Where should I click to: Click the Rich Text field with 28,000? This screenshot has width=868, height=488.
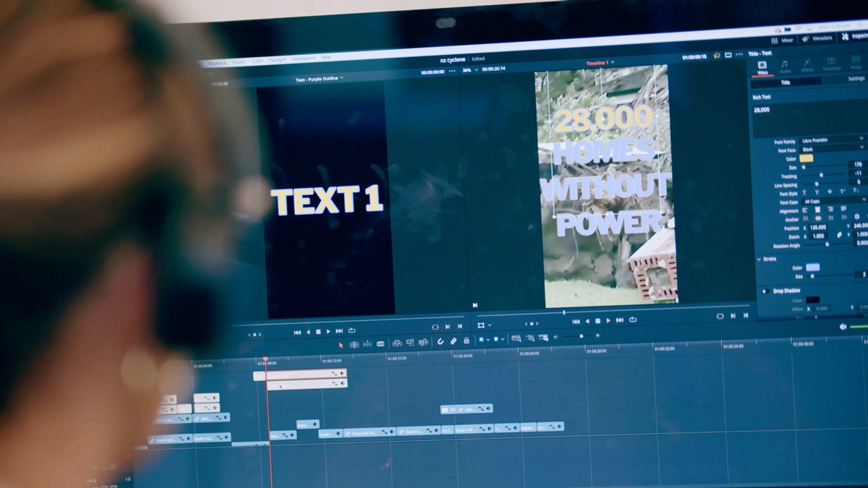click(x=810, y=119)
